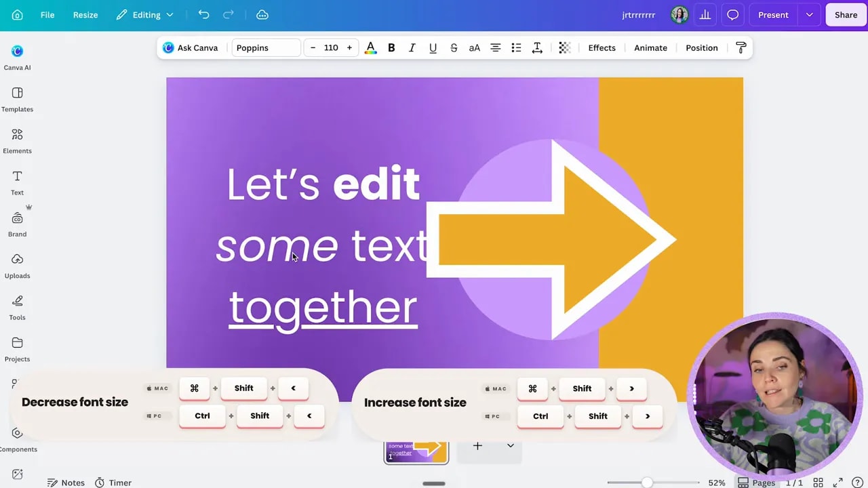Open Canva AI in sidebar

(x=17, y=58)
